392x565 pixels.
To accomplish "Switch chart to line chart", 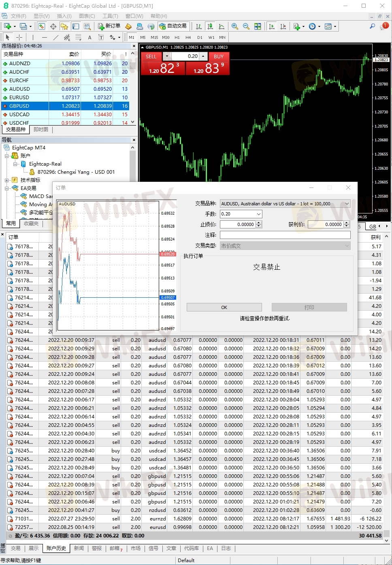I will pos(221,26).
